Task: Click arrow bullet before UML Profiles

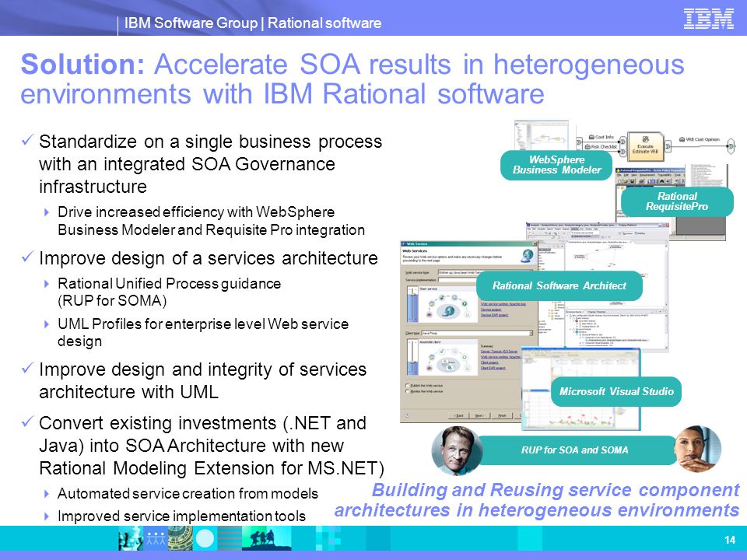Action: pyautogui.click(x=47, y=324)
